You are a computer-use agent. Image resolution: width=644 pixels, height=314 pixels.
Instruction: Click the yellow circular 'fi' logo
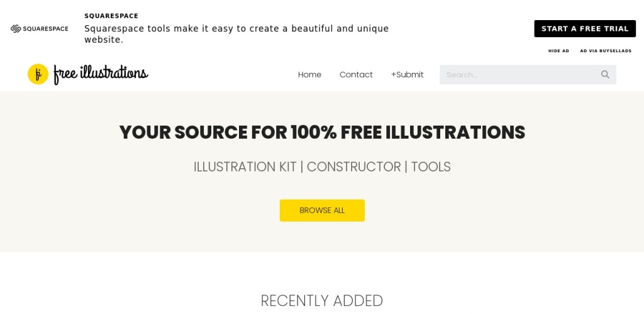38,74
